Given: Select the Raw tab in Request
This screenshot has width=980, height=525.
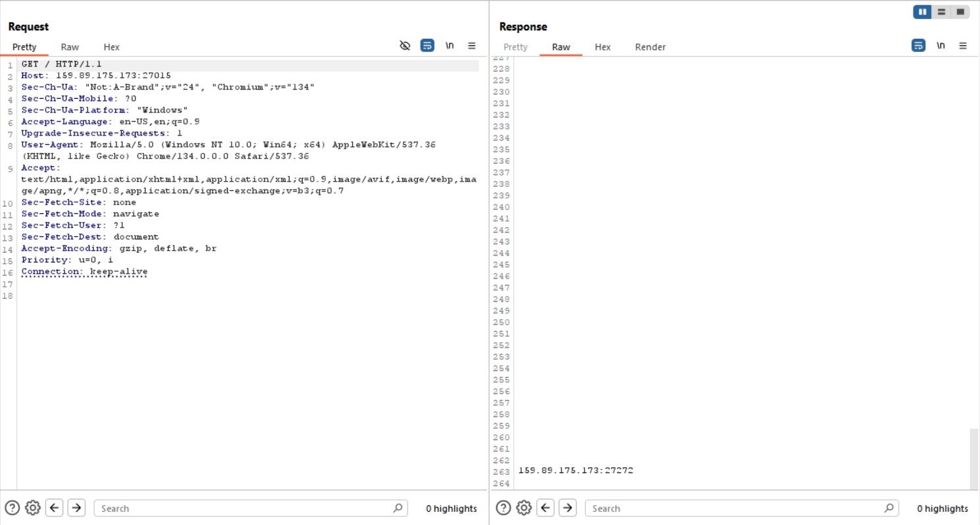Looking at the screenshot, I should 70,47.
